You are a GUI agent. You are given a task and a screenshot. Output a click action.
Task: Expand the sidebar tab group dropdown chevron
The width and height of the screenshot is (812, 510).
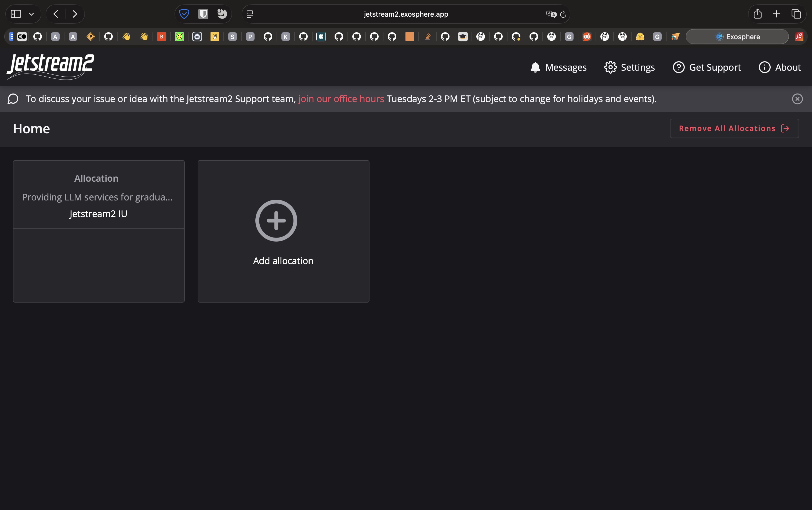coord(31,14)
